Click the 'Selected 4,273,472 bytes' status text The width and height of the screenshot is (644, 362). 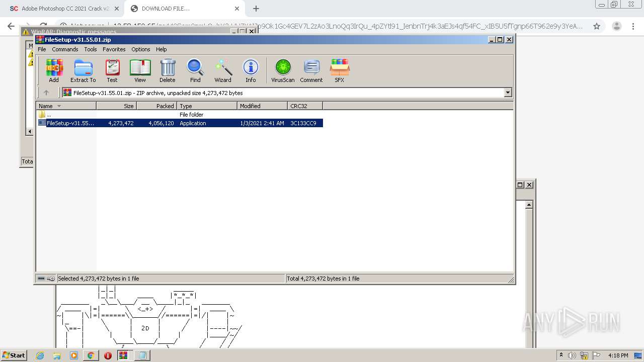[x=99, y=279]
